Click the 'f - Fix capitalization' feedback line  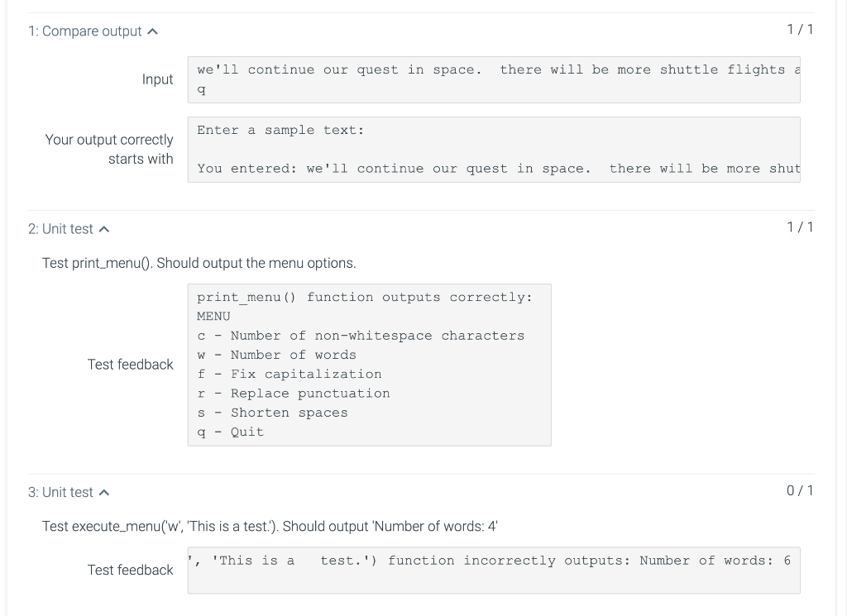click(290, 375)
